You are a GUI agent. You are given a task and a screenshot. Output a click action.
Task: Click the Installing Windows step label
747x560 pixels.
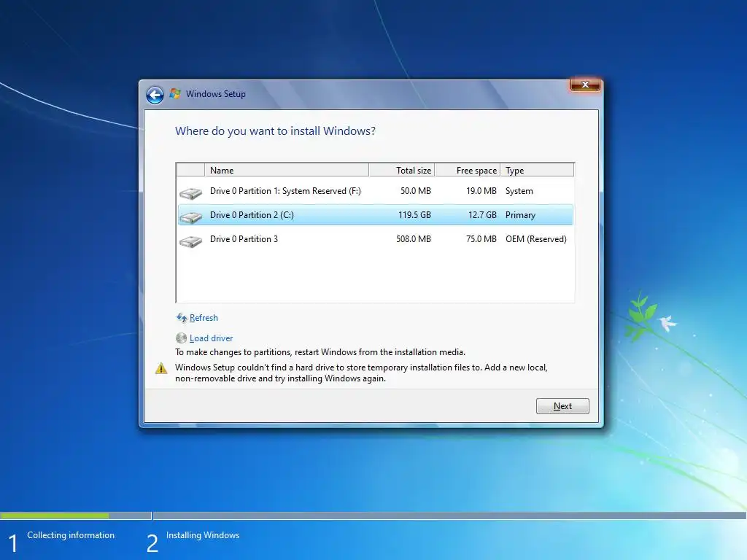(203, 535)
